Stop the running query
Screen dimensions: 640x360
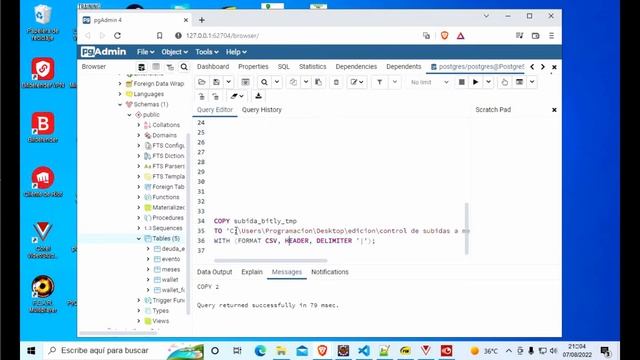coord(462,82)
